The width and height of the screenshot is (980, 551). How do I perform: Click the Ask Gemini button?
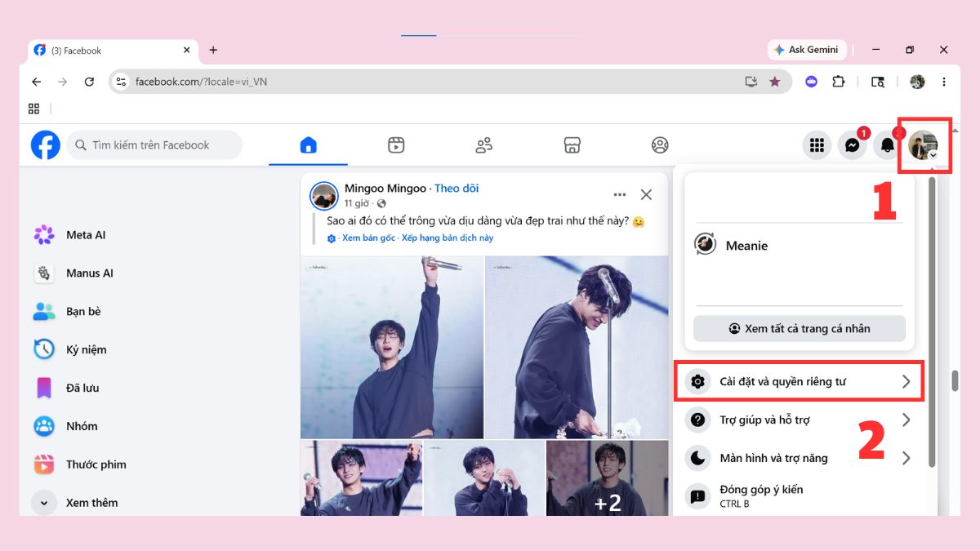pos(807,50)
